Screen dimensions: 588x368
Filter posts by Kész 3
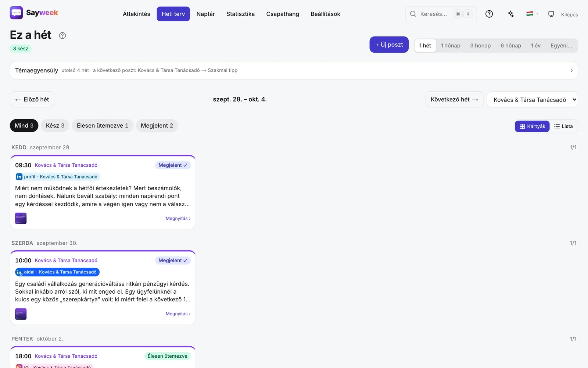tap(55, 125)
